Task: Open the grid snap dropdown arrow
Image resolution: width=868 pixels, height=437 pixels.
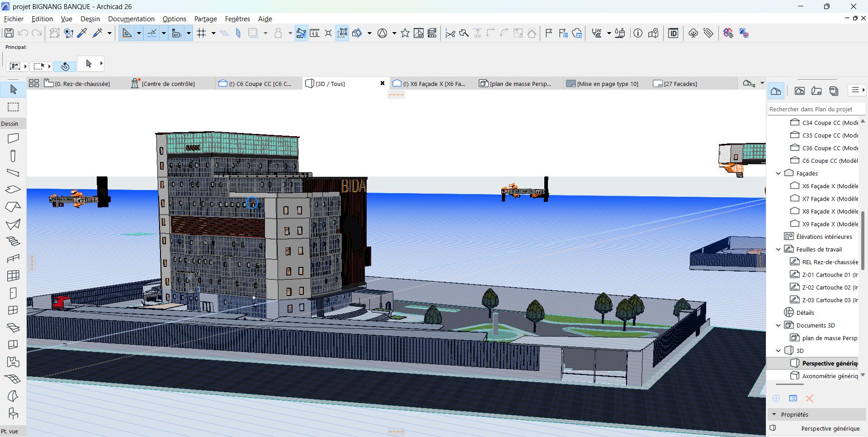Action: coord(213,33)
